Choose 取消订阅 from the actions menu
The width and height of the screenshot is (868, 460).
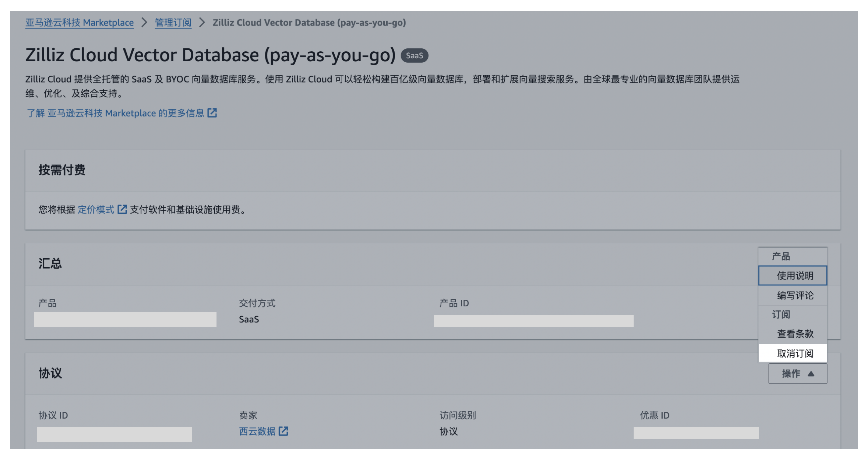795,353
